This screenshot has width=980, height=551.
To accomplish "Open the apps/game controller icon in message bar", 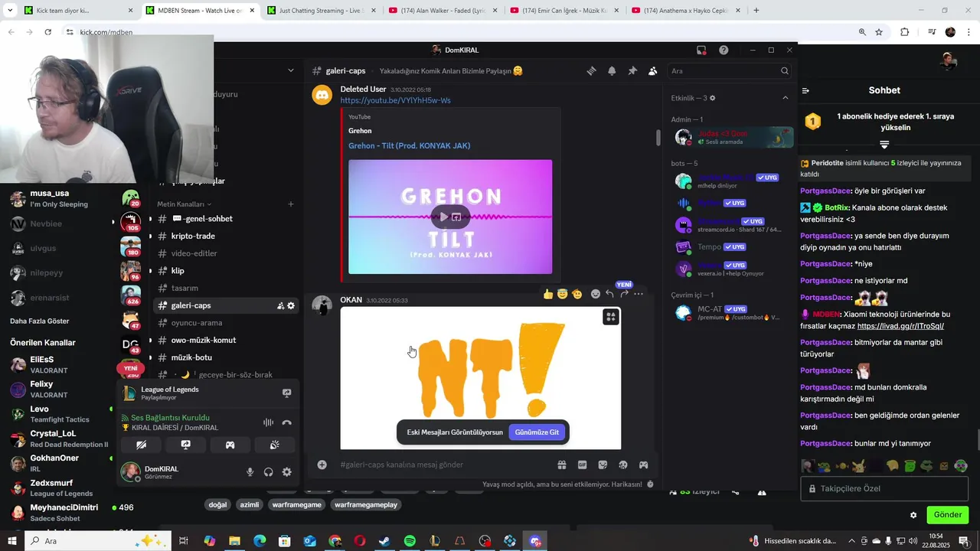I will click(644, 465).
